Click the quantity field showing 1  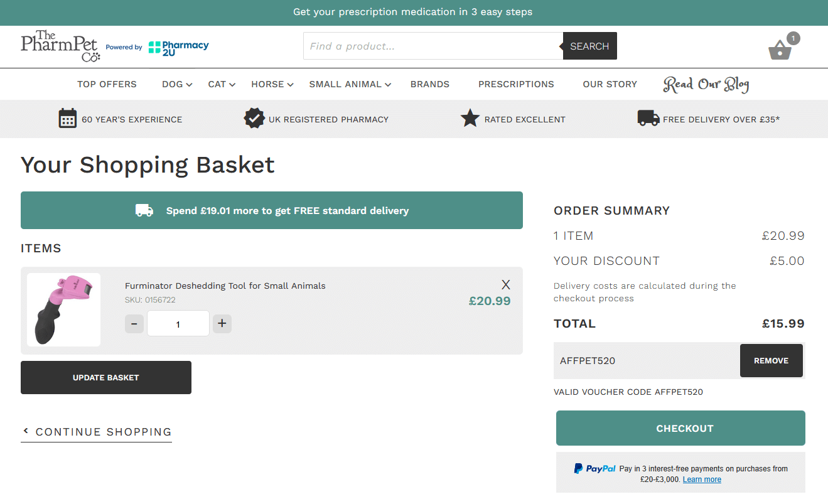pyautogui.click(x=178, y=323)
